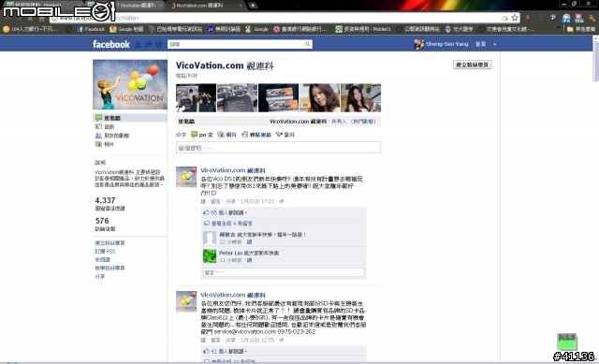Open VicoVation.com author link on 1月22日 post
This screenshot has width=599, height=364.
coord(233,170)
